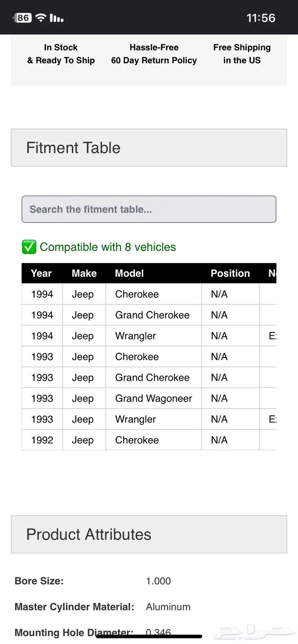Sort by the Position column header
Viewport: 298px width, 644px height.
[230, 273]
